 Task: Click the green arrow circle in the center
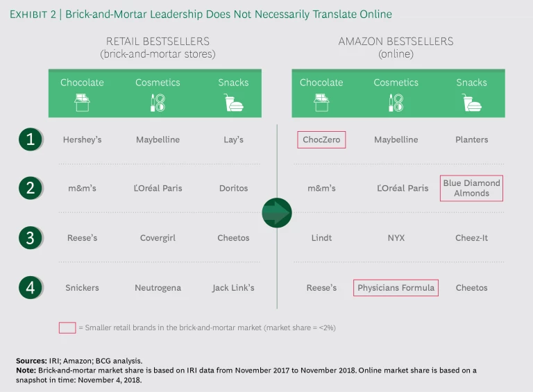(x=277, y=213)
